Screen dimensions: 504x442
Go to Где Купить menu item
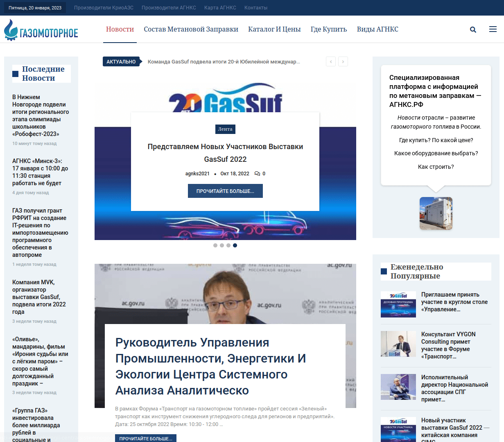[329, 29]
